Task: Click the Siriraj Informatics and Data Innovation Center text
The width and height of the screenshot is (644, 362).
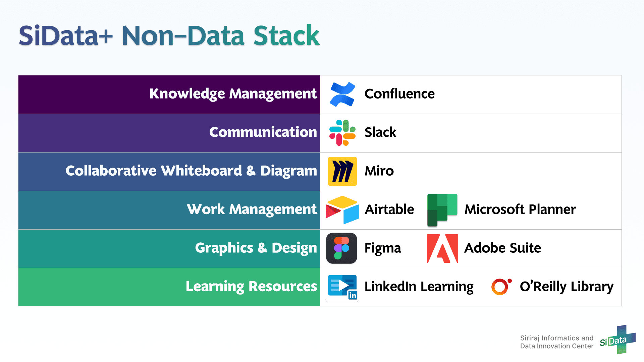Action: point(556,342)
